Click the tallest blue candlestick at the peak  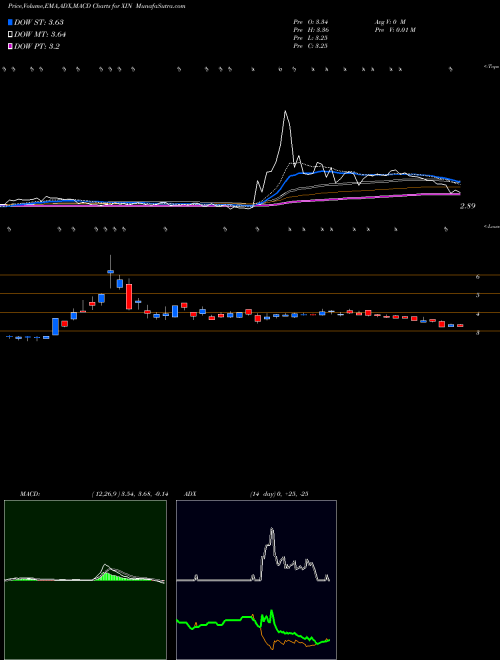[x=110, y=271]
